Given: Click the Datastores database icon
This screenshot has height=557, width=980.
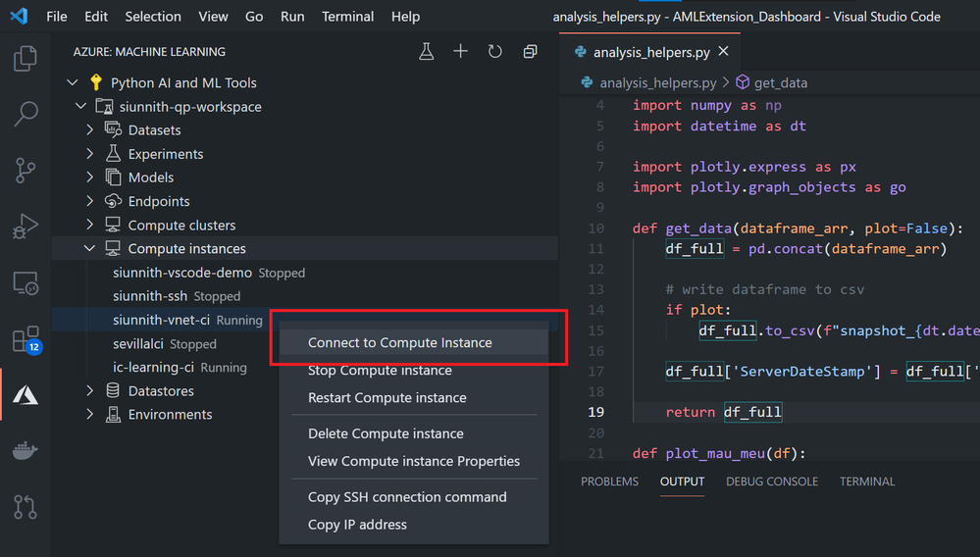Looking at the screenshot, I should coord(113,390).
